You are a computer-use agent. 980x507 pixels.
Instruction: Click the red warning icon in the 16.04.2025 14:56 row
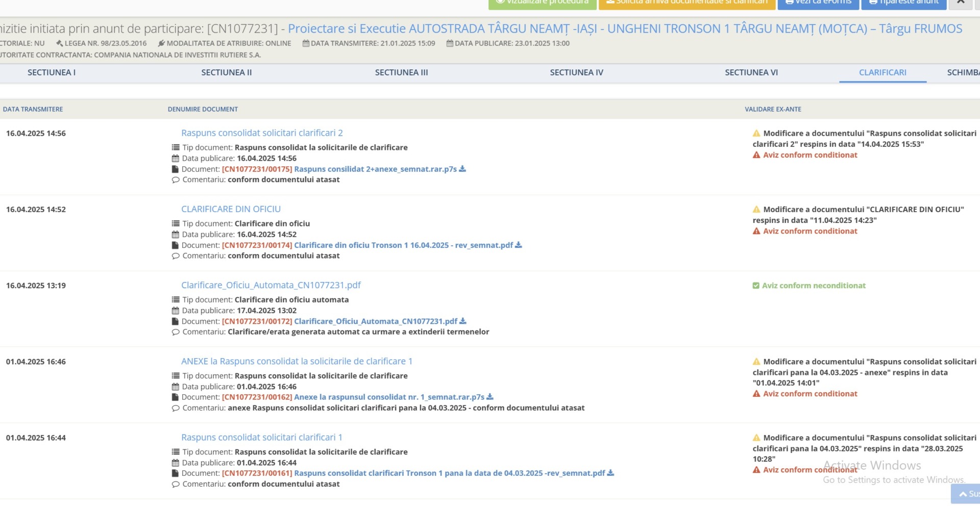[x=756, y=155]
